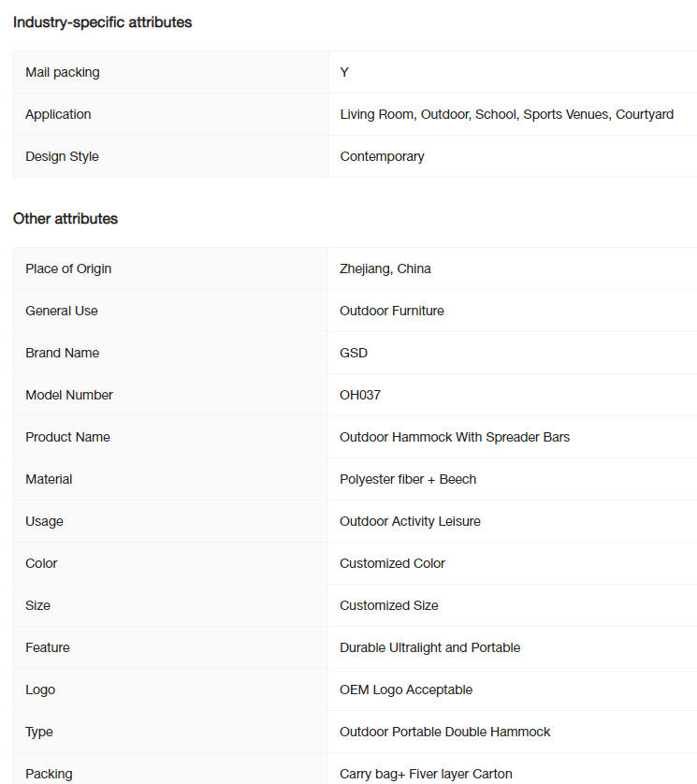The image size is (697, 784).
Task: Click the Outdoor Activity Leisure usage value
Action: pyautogui.click(x=410, y=521)
